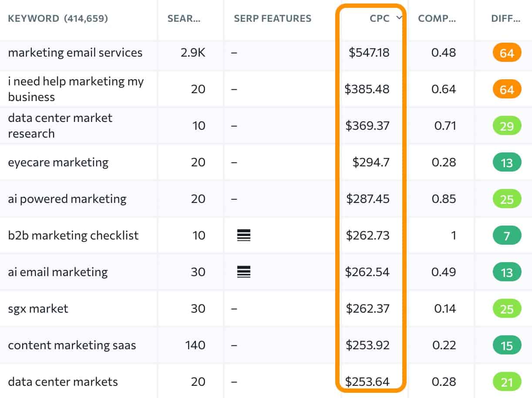Click the difficulty badge 21 for data center markets
The image size is (532, 398).
[506, 381]
